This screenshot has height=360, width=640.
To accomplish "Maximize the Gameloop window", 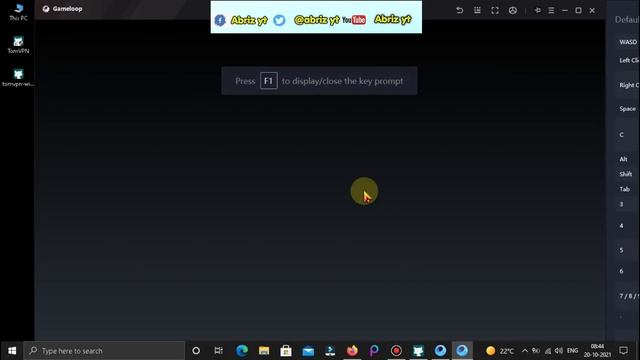I will tap(578, 10).
